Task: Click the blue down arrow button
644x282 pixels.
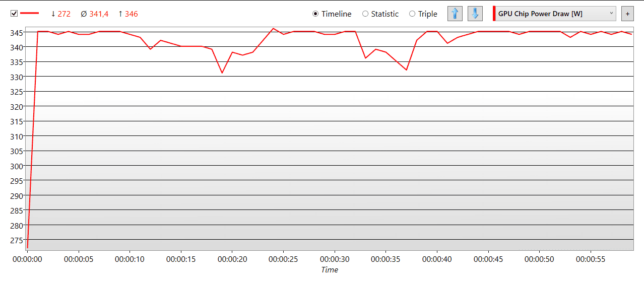Action: click(475, 14)
